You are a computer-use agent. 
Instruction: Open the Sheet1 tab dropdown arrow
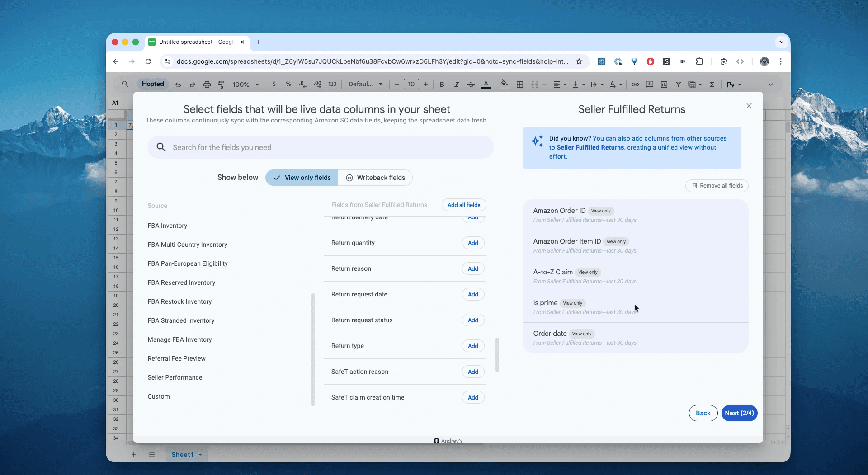point(200,455)
